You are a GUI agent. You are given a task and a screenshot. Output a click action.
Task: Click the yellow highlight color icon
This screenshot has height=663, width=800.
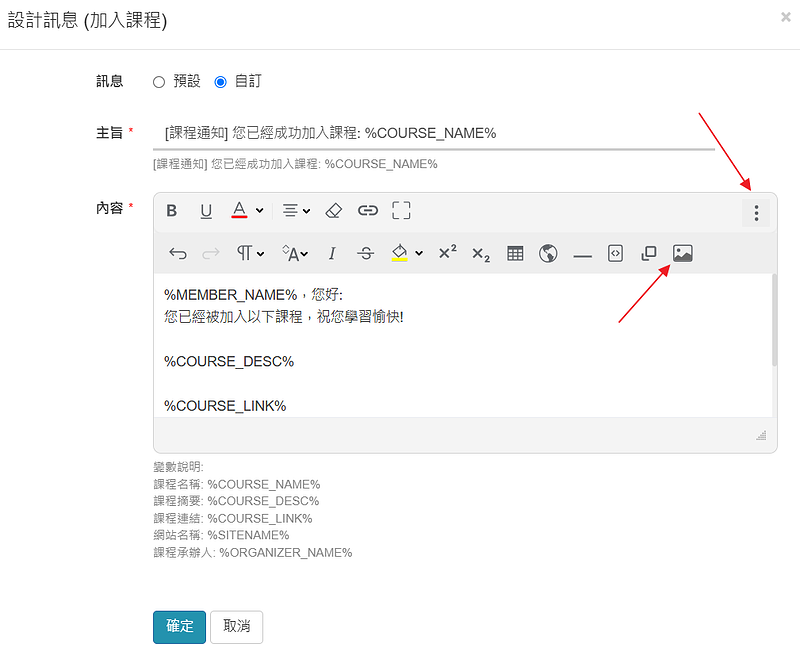[x=399, y=253]
